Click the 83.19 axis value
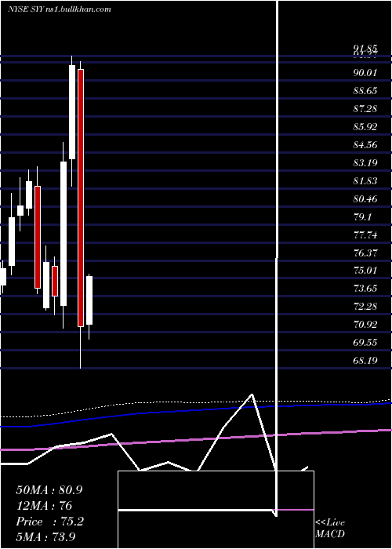The height and width of the screenshot is (549, 392). tap(365, 163)
